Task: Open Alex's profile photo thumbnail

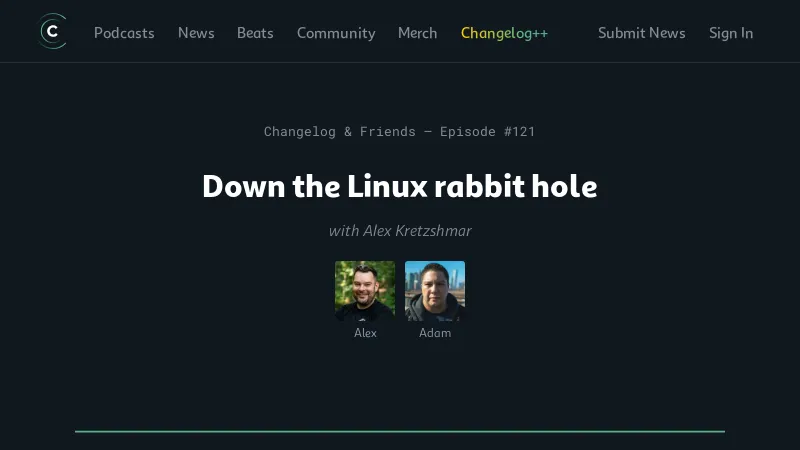Action: [365, 291]
